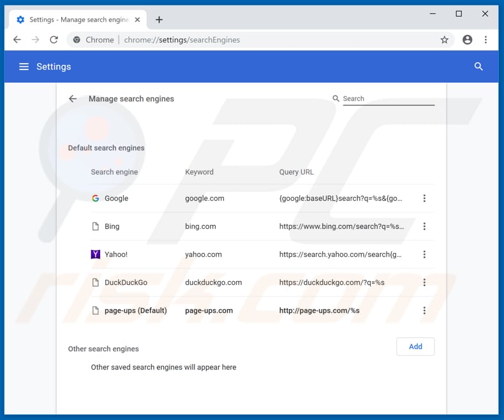Click the 'Search engine' column header
Screen dimensions: 504x420
pyautogui.click(x=114, y=172)
